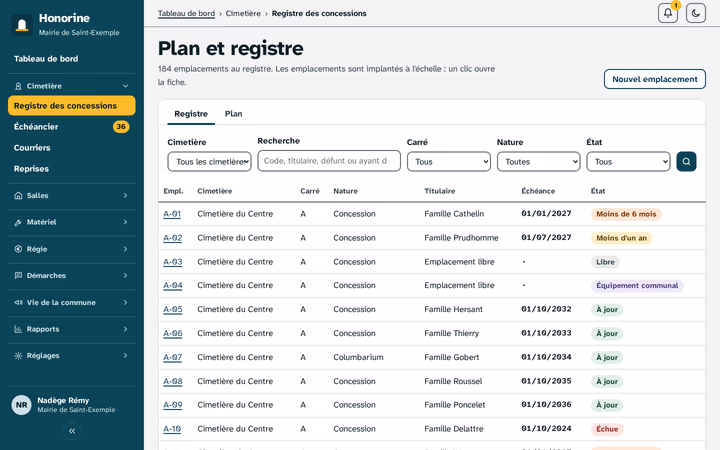This screenshot has height=450, width=720.
Task: Click the Moins de 6 mois status badge
Action: [626, 214]
